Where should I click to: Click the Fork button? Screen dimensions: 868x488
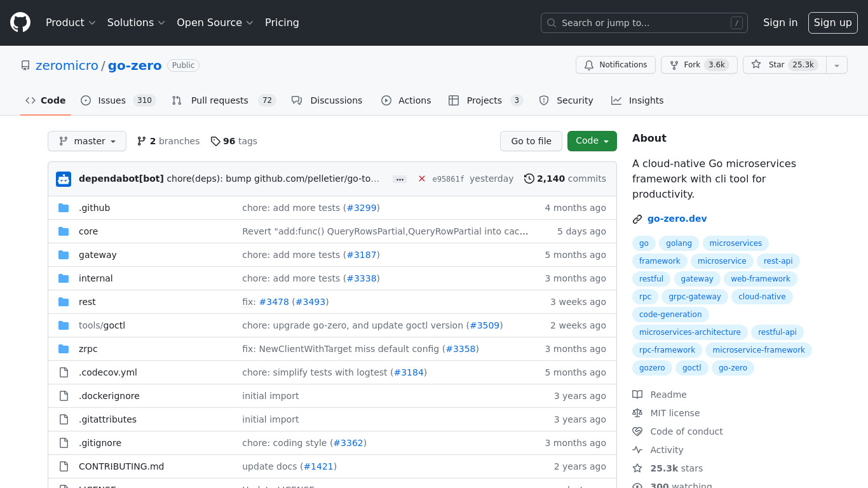[x=699, y=65]
